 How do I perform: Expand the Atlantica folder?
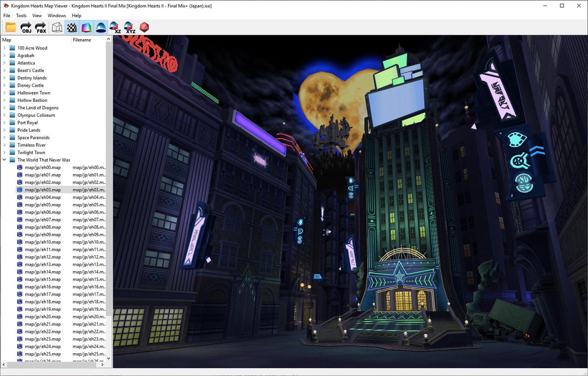click(x=4, y=63)
